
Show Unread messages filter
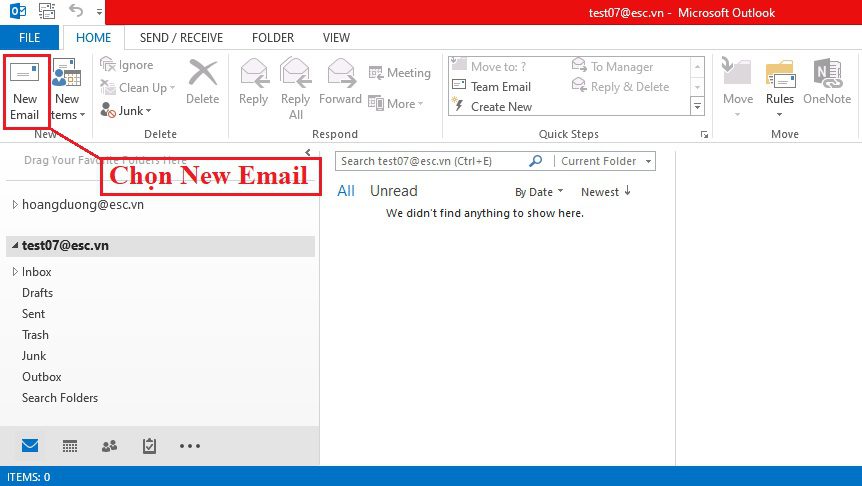[394, 191]
